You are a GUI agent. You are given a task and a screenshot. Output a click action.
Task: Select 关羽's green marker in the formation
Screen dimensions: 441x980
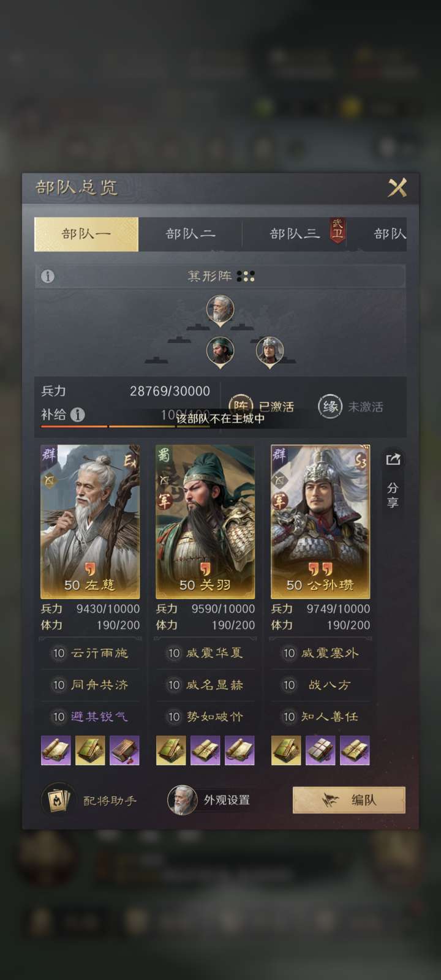point(220,352)
